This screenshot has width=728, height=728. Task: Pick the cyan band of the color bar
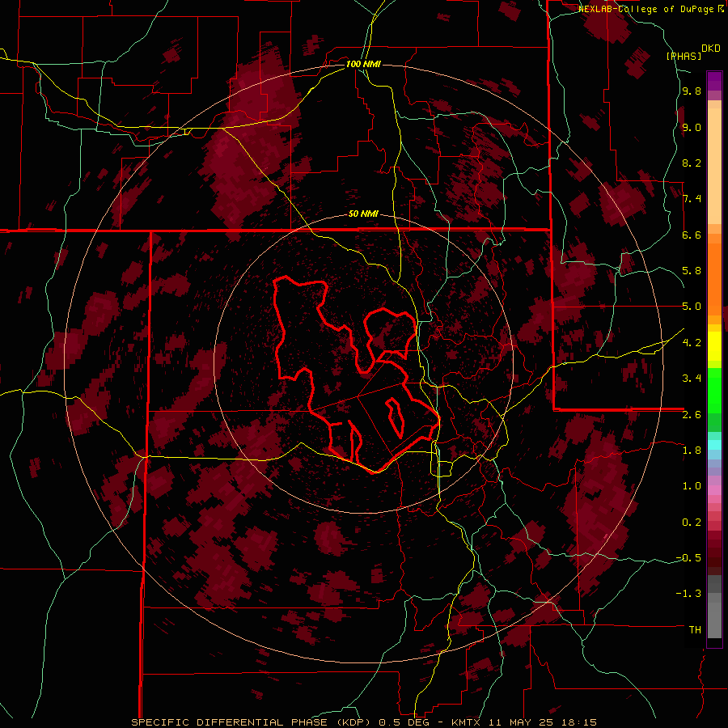click(x=714, y=444)
